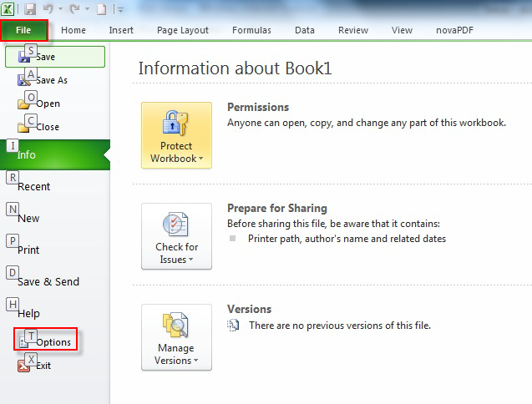The image size is (532, 404).
Task: Click the Versions heading
Action: point(249,309)
